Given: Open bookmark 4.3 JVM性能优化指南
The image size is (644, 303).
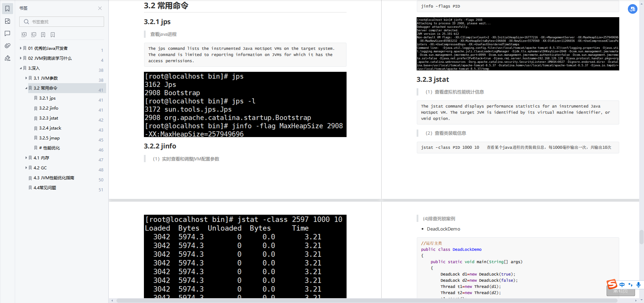Looking at the screenshot, I should pyautogui.click(x=54, y=178).
